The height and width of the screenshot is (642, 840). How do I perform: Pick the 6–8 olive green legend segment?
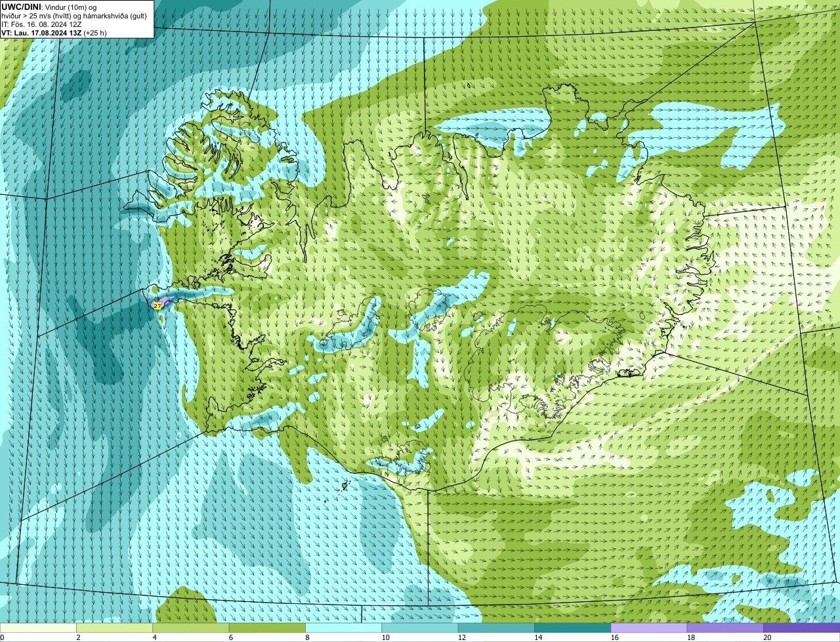tap(267, 628)
